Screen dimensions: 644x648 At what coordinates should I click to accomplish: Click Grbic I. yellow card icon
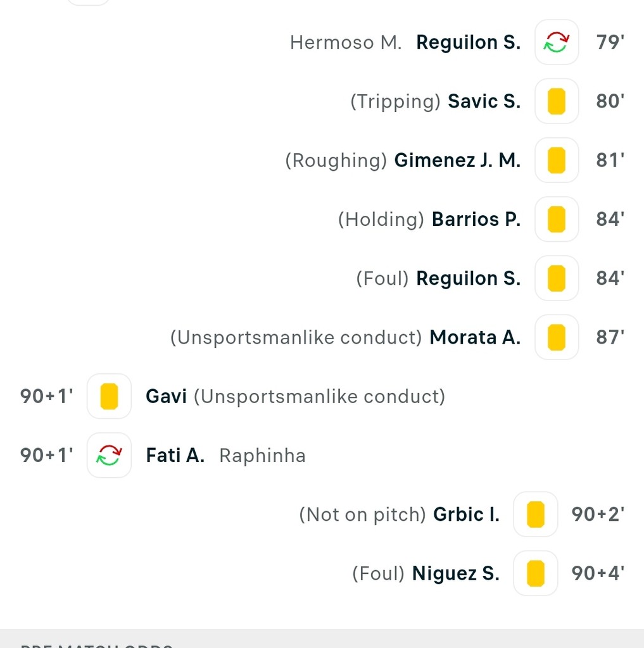pos(535,514)
